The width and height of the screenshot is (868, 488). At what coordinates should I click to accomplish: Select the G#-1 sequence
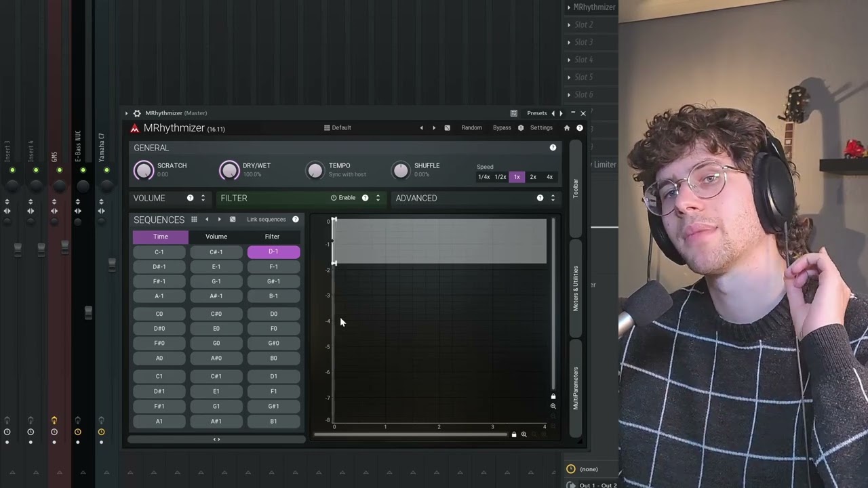point(273,281)
